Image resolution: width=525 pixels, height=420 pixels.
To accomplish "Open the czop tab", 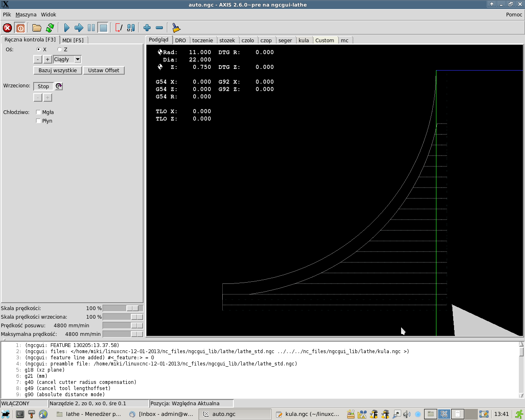I will coord(266,40).
